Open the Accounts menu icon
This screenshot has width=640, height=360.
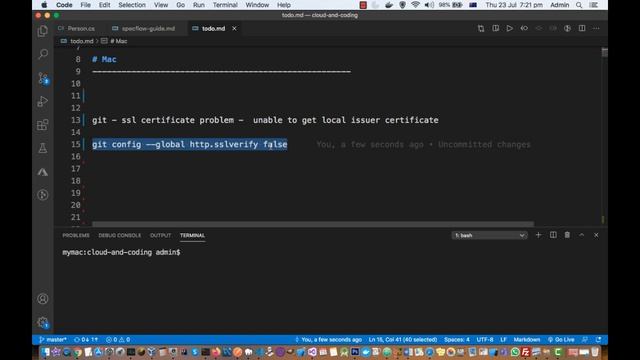pos(43,299)
